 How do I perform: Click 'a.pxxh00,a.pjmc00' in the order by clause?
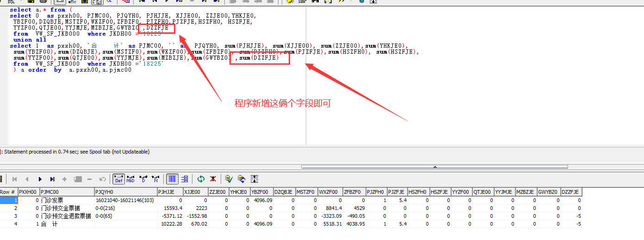tap(100, 70)
